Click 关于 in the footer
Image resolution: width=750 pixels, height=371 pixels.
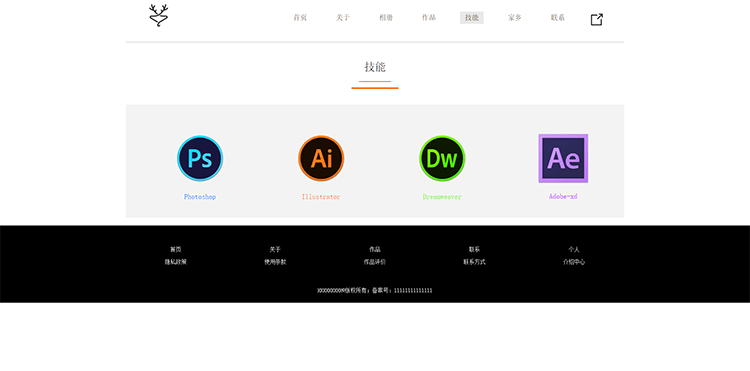pyautogui.click(x=275, y=250)
